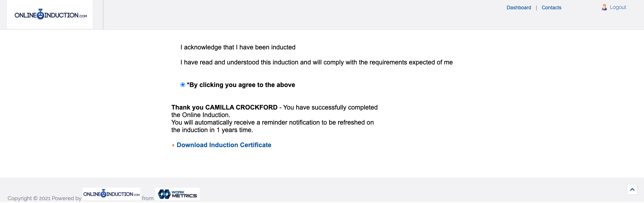Click the blue emblem of Work Metrics logo

(x=164, y=194)
